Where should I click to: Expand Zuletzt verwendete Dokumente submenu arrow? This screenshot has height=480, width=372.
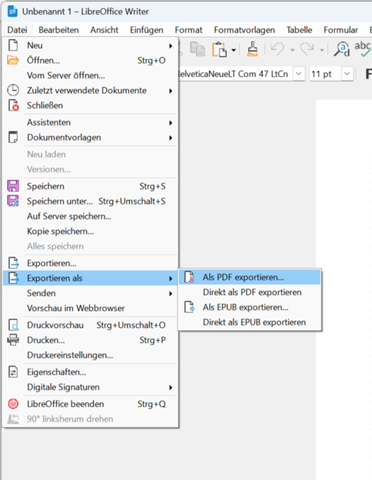pyautogui.click(x=170, y=91)
